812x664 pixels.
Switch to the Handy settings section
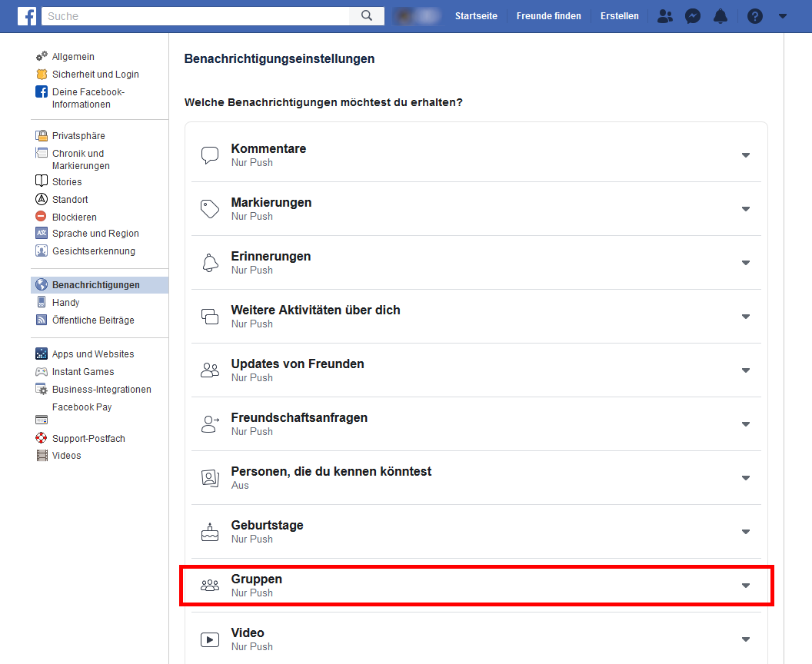(66, 302)
